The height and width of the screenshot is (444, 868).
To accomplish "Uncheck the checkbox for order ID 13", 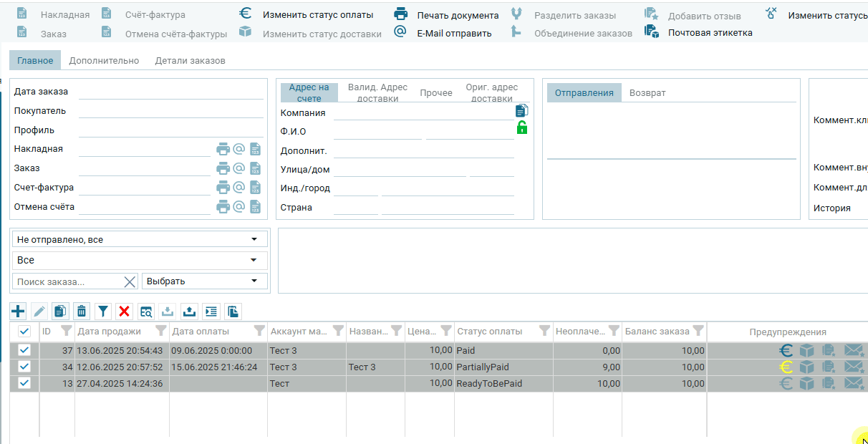I will [24, 383].
